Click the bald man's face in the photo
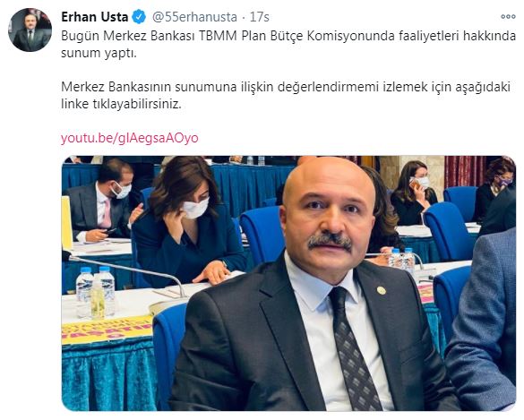 click(328, 209)
